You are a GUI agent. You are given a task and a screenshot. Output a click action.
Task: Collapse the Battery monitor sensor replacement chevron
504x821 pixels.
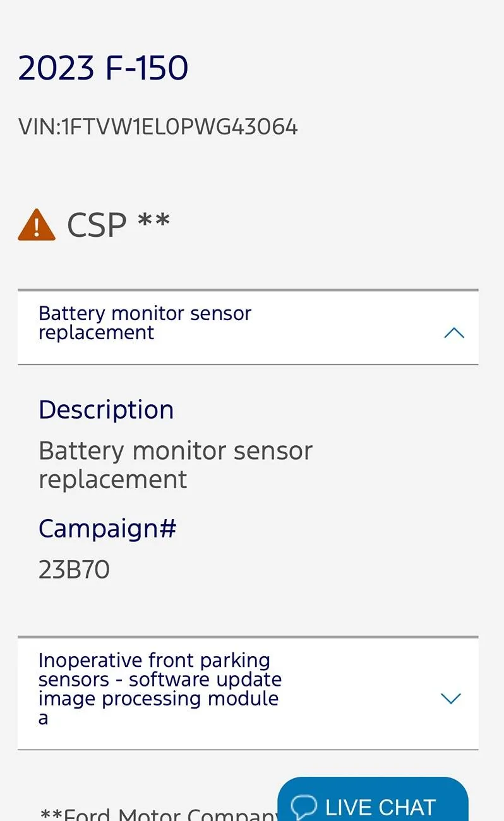453,333
